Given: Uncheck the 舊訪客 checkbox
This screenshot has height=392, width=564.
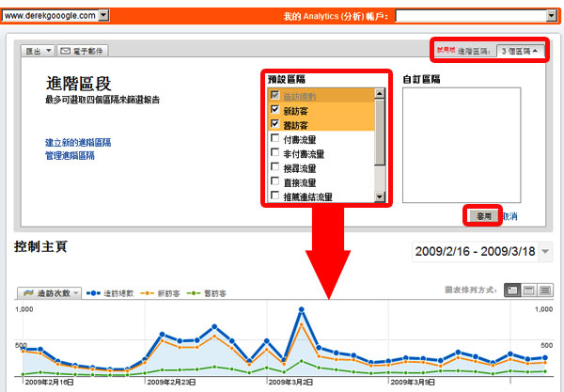Looking at the screenshot, I should pyautogui.click(x=274, y=124).
